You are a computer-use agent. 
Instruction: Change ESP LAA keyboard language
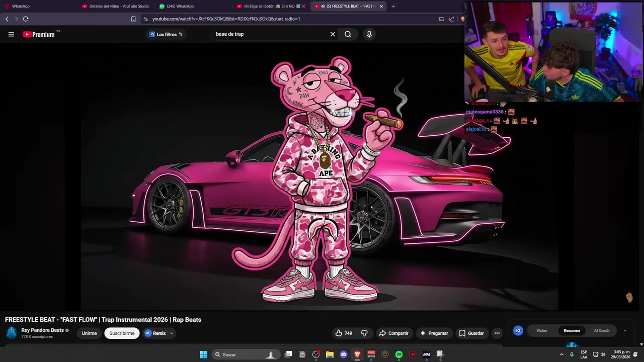(584, 354)
